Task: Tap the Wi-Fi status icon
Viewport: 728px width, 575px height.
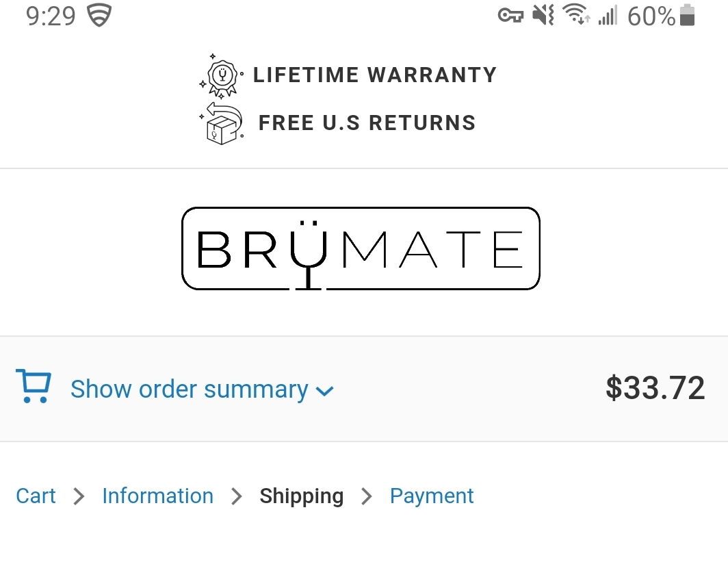Action: pyautogui.click(x=576, y=14)
